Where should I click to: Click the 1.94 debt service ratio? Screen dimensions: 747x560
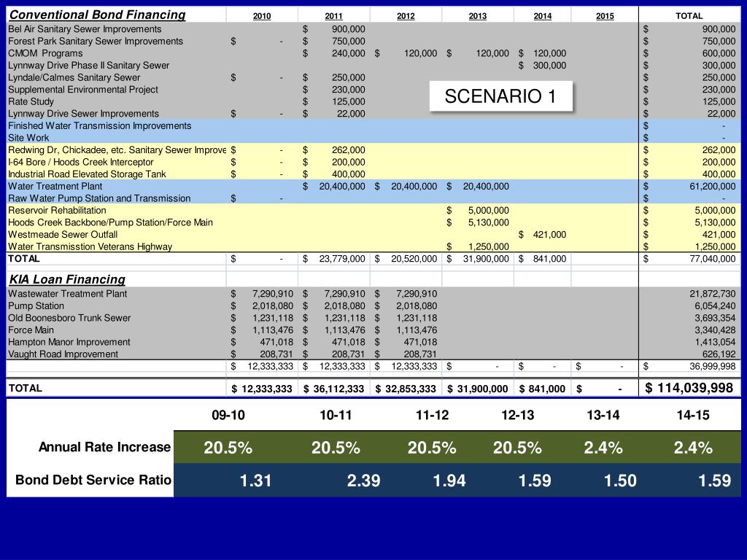449,481
